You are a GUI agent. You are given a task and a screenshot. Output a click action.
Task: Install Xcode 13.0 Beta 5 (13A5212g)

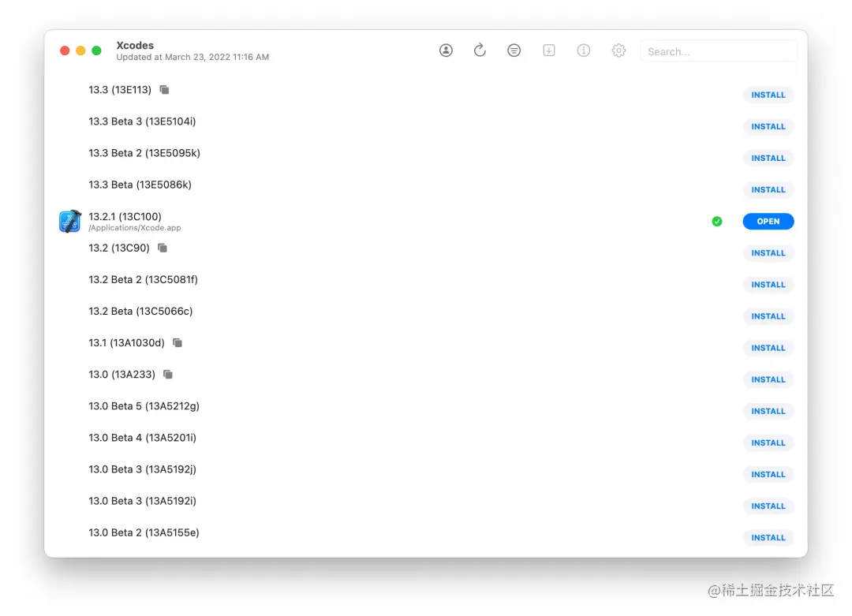768,411
